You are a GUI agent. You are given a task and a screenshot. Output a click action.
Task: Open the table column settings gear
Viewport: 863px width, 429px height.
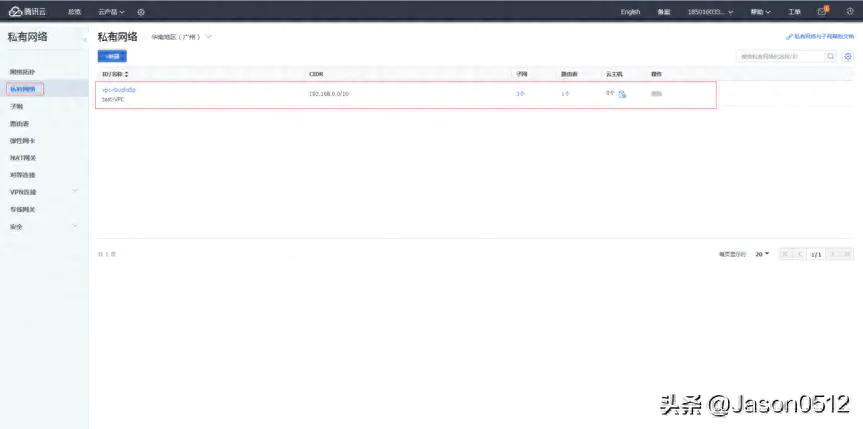848,57
